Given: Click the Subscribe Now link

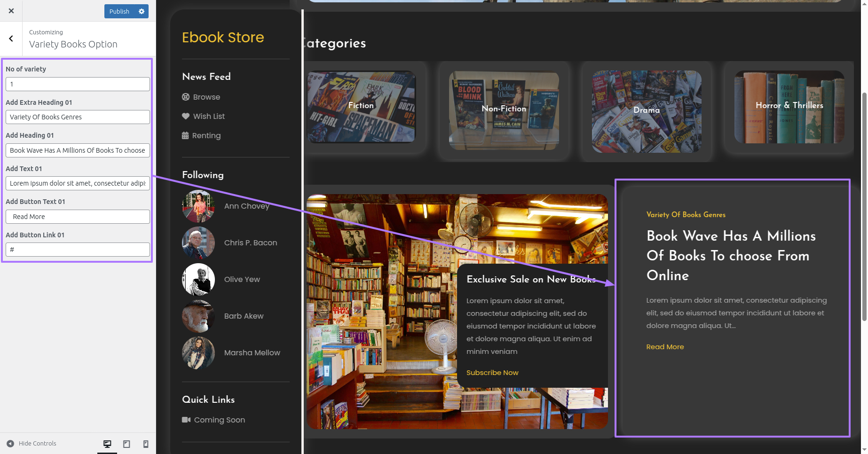Looking at the screenshot, I should 492,373.
